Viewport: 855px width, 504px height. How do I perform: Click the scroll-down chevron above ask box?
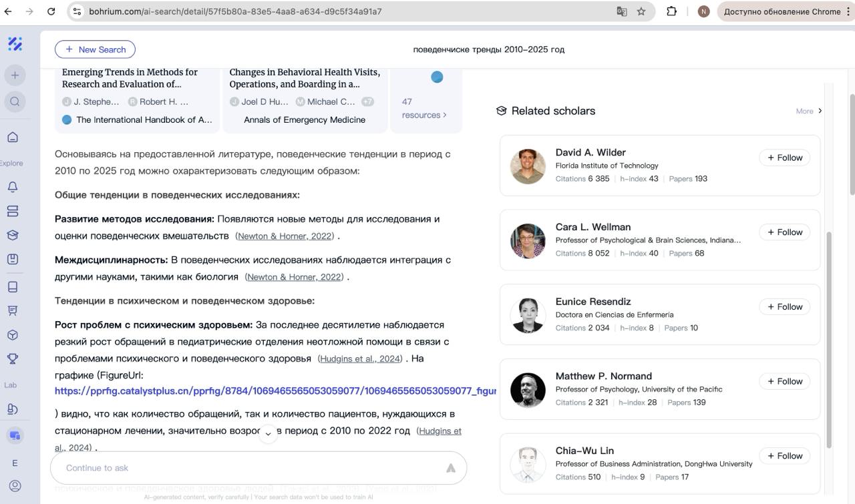point(268,434)
